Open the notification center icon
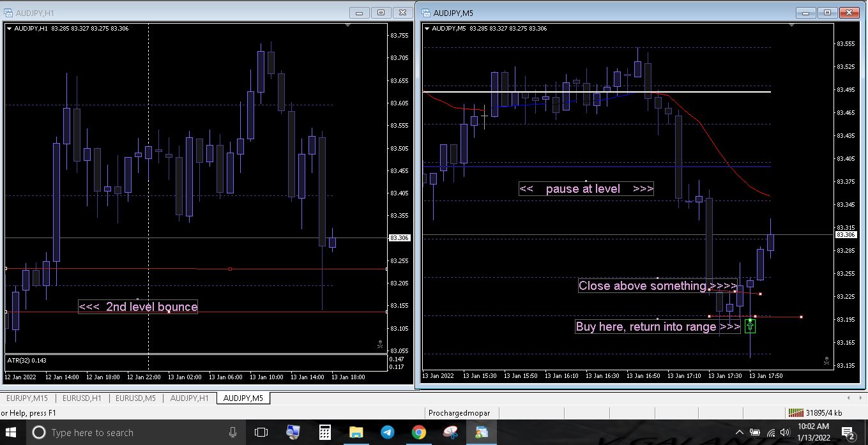The image size is (868, 445). pos(849,434)
